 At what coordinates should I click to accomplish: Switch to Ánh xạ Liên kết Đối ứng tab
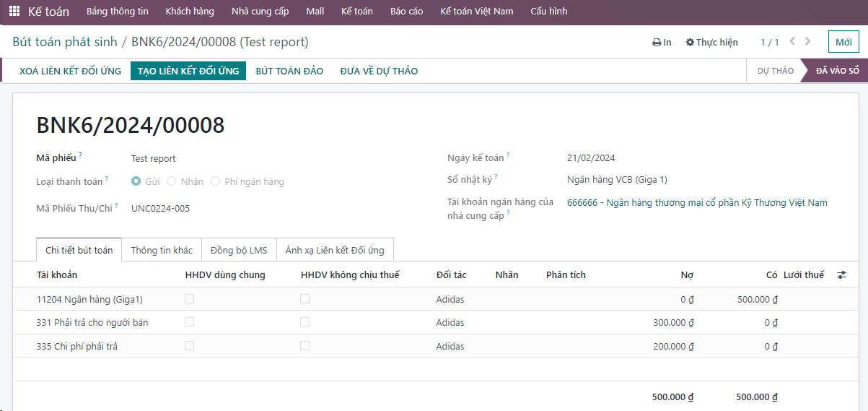(335, 250)
